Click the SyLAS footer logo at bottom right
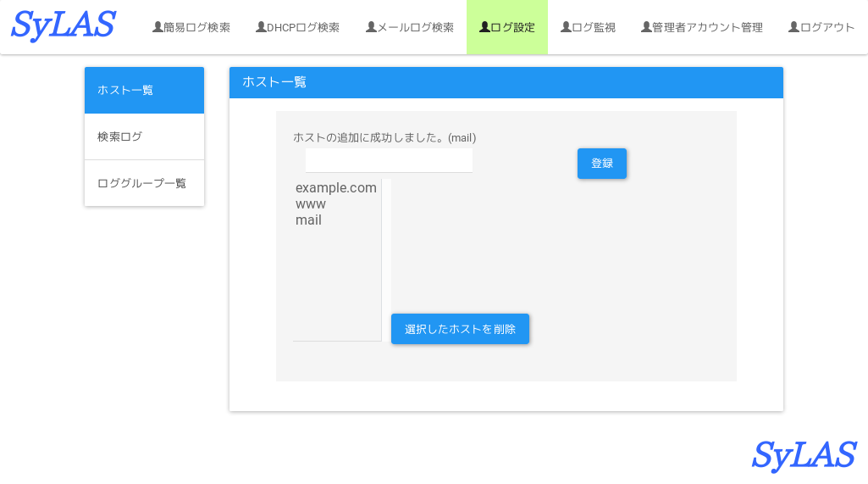 pyautogui.click(x=804, y=456)
